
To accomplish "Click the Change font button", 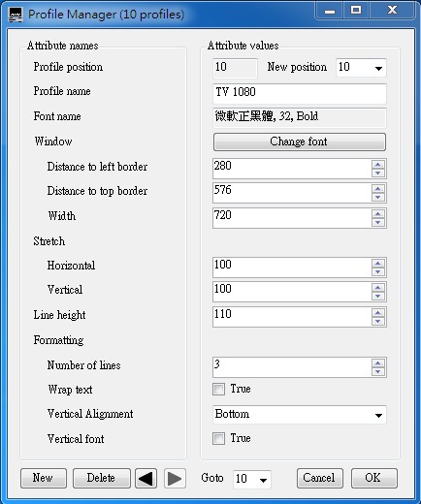I will [300, 142].
